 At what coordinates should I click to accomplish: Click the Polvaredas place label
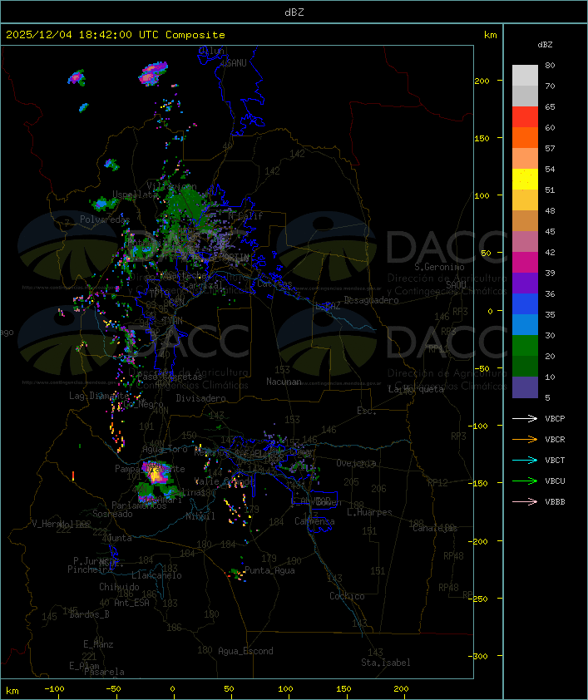[105, 219]
